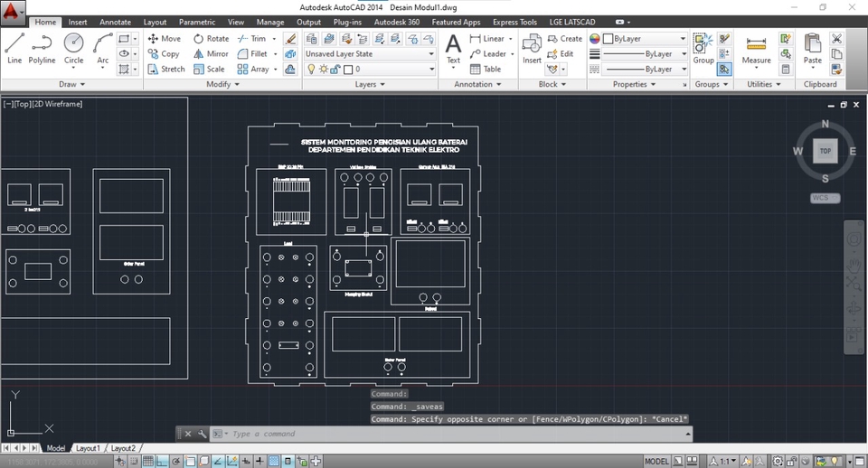Activate the Circle tool
Image resolution: width=868 pixels, height=468 pixels.
coord(73,49)
